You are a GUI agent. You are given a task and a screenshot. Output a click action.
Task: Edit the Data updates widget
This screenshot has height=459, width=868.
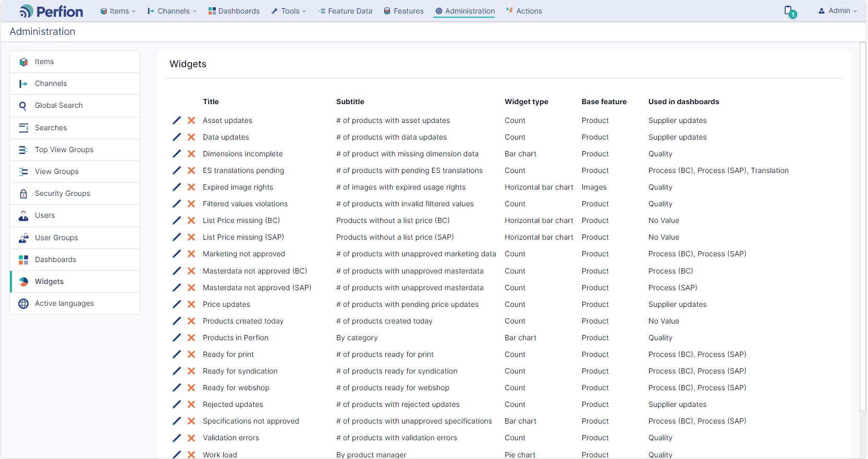tap(177, 137)
